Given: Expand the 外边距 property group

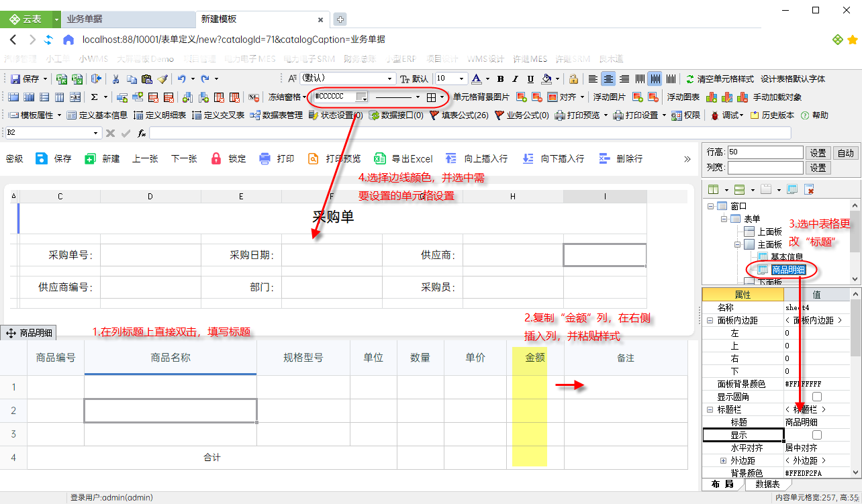Looking at the screenshot, I should click(723, 460).
